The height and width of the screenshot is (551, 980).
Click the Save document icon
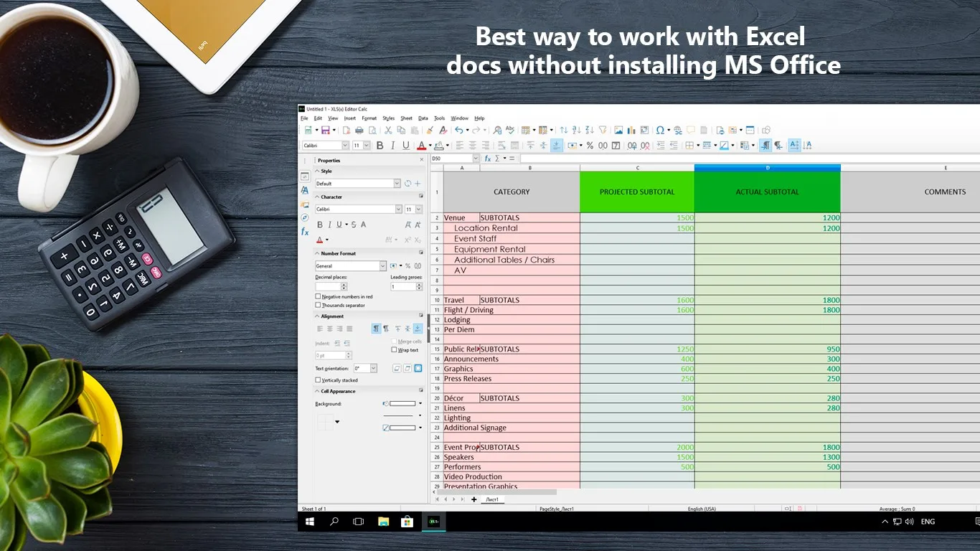pos(325,131)
